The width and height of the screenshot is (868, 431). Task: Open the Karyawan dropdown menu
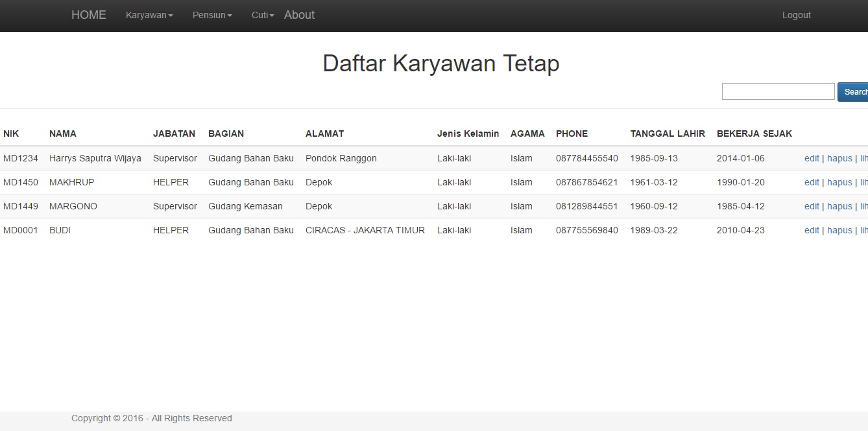click(x=149, y=15)
